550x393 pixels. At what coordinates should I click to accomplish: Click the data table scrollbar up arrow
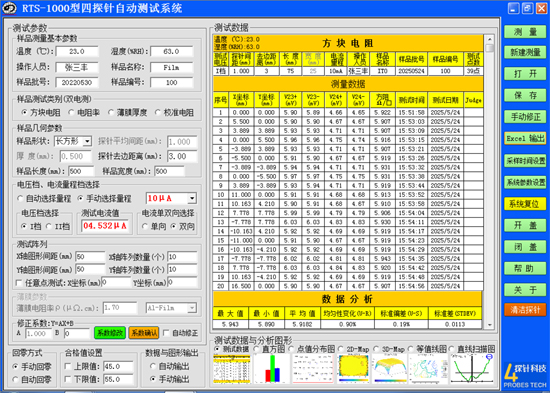[489, 39]
